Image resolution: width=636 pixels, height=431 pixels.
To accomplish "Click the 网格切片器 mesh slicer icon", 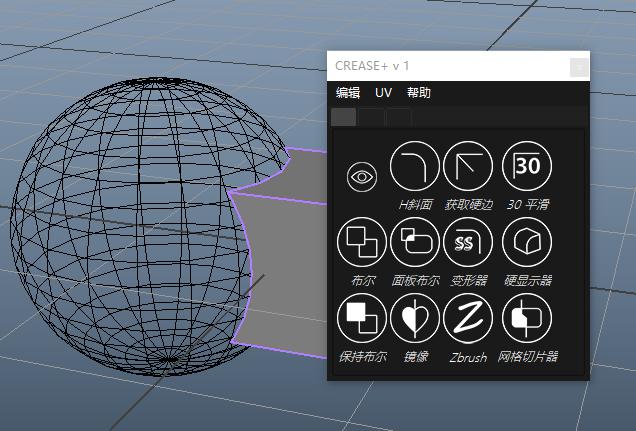I will [526, 319].
